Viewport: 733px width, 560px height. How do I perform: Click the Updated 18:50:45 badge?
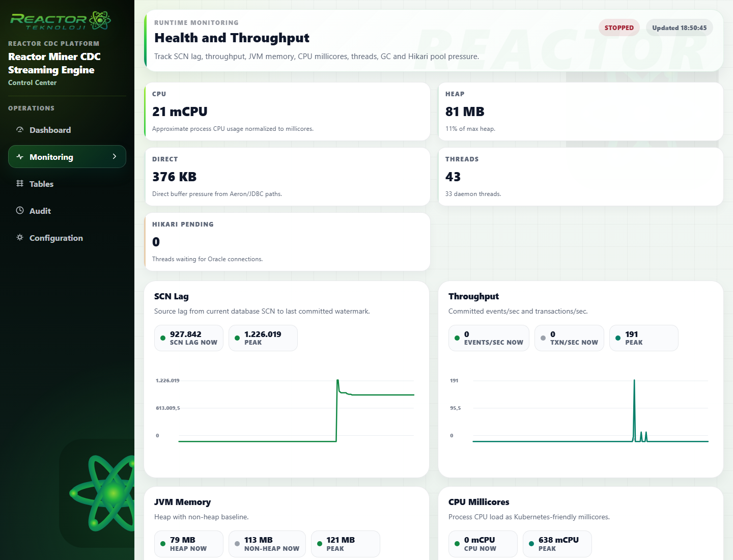(x=680, y=28)
